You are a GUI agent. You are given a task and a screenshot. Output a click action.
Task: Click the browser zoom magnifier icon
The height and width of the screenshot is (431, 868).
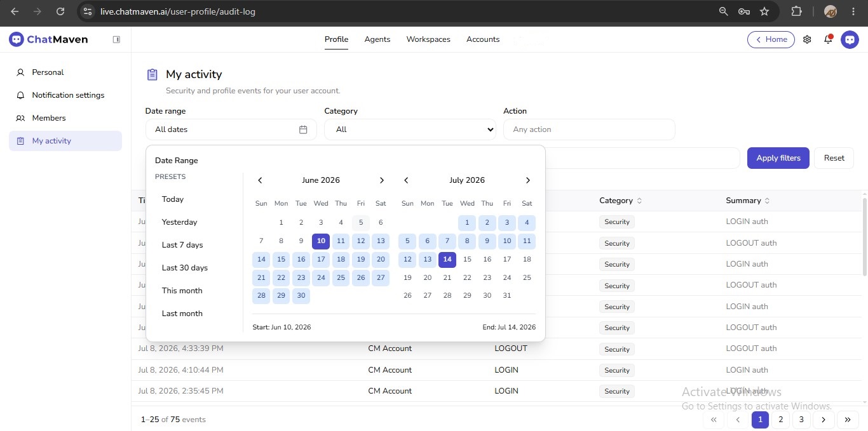(723, 11)
